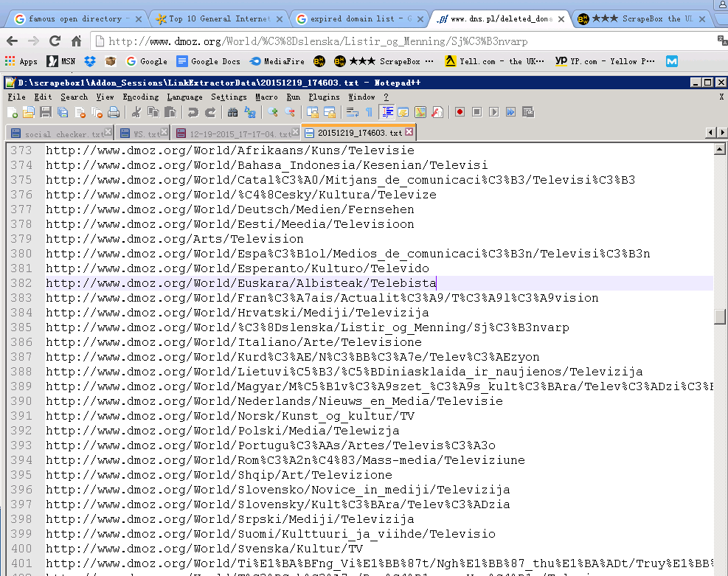Screen dimensions: 728x576
Task: Open the Yell.com bookmark
Action: [494, 61]
